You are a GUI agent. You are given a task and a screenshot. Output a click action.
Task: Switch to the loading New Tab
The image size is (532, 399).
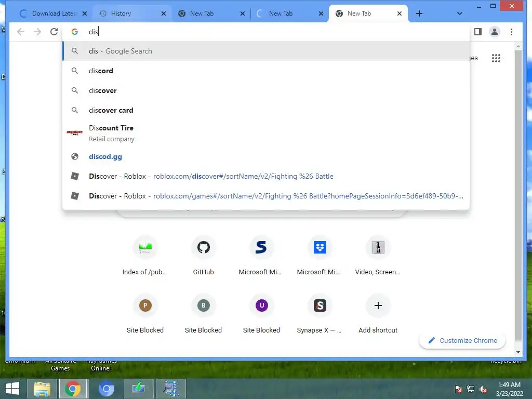click(x=288, y=14)
